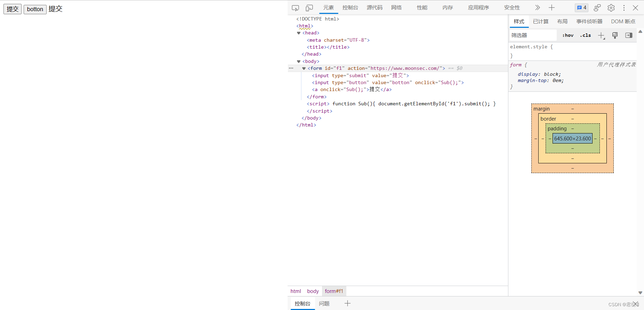Toggle device emulation icon

(309, 8)
